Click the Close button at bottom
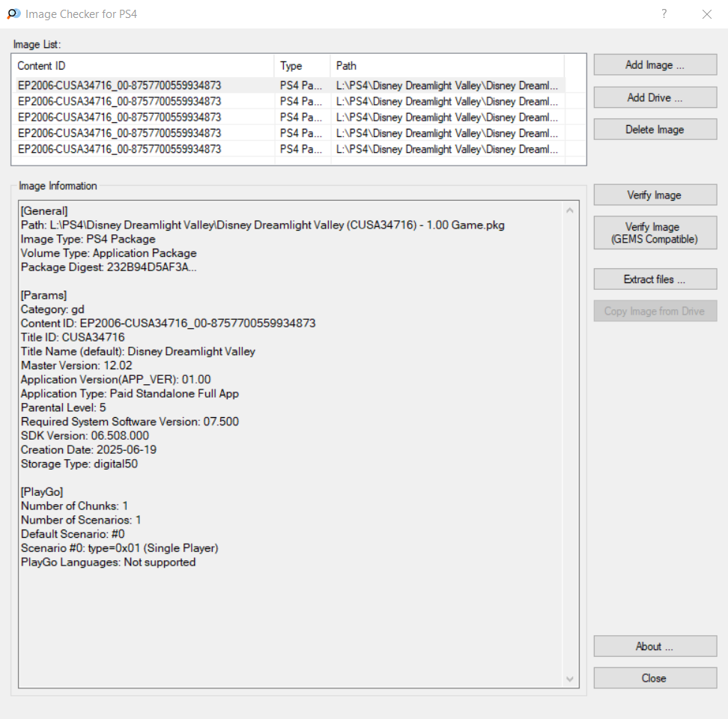728x719 pixels. click(655, 678)
